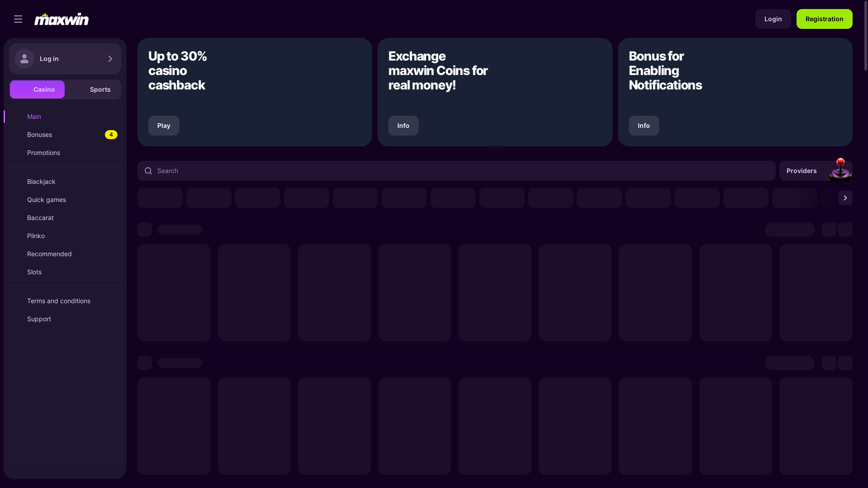Switch to the Casino tab
868x488 pixels.
click(38, 89)
